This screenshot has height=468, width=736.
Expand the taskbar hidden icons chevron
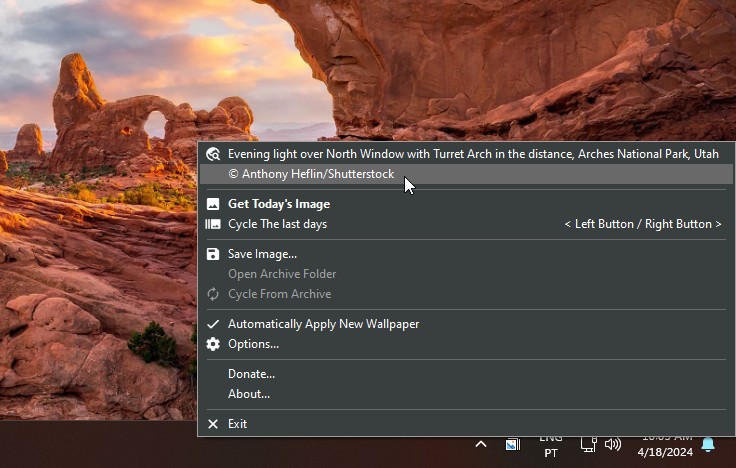(x=481, y=444)
